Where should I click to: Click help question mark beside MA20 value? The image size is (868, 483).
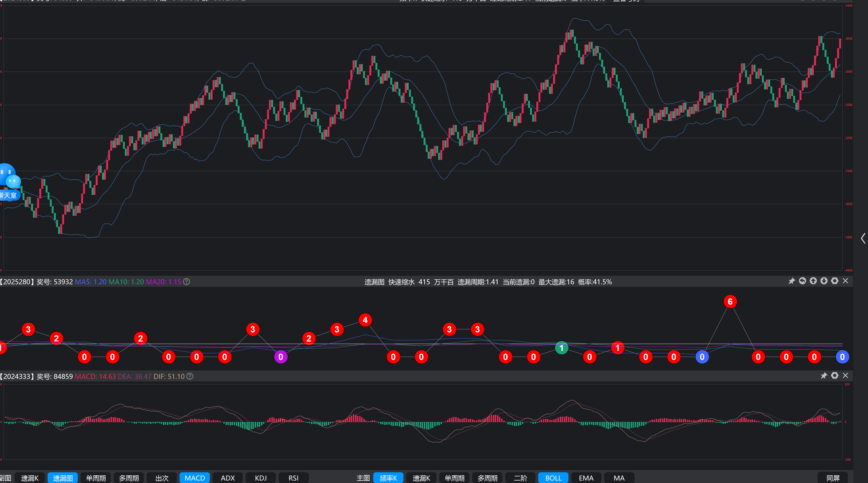[186, 282]
